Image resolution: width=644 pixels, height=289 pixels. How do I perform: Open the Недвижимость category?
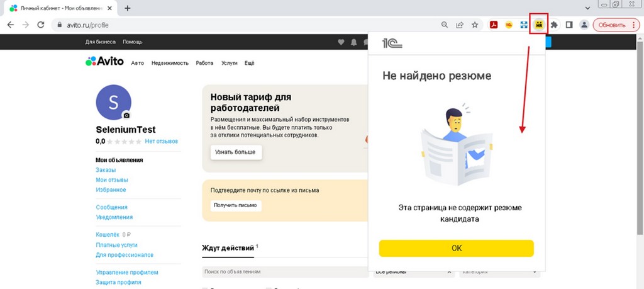(170, 64)
